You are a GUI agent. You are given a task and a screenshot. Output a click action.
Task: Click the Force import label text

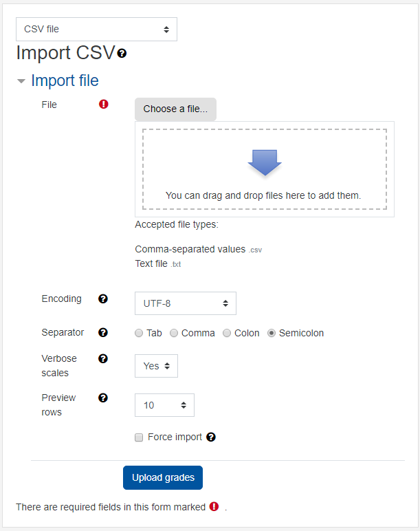click(175, 437)
